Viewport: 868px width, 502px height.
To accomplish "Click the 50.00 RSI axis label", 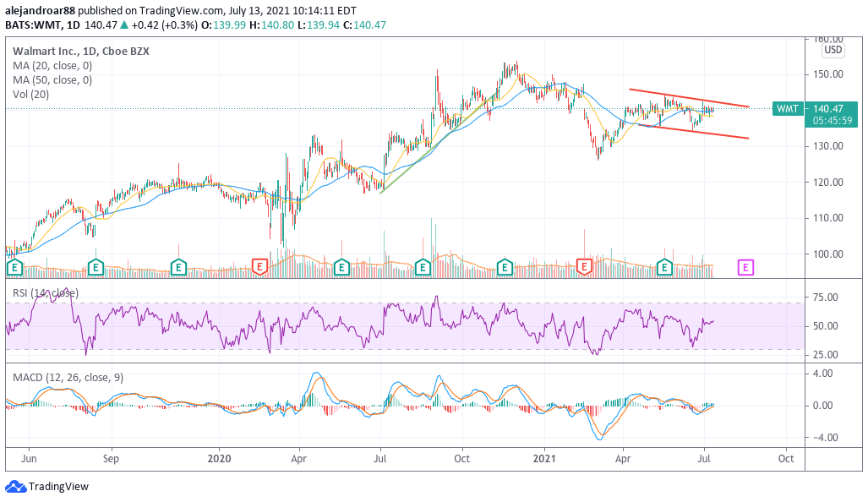I will tap(826, 326).
